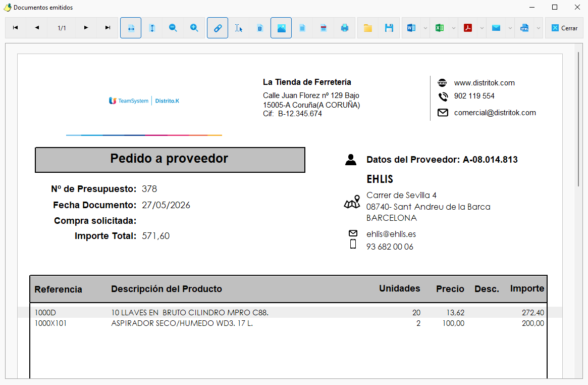The image size is (588, 385).
Task: Expand the PDF export dropdown arrow
Action: tap(482, 28)
